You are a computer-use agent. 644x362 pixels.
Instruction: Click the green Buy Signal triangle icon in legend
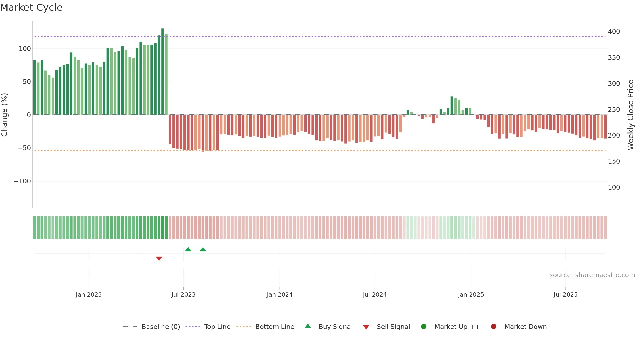[308, 326]
